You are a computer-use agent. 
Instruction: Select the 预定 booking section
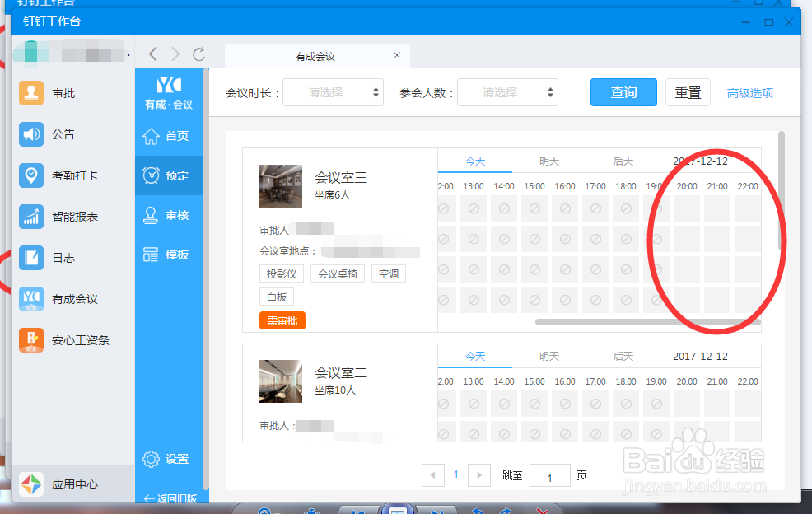168,175
